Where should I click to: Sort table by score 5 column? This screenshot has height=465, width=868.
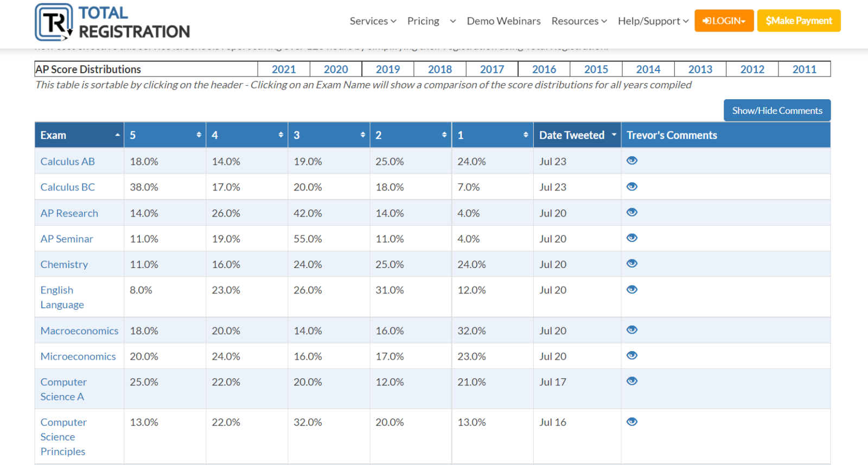point(165,135)
